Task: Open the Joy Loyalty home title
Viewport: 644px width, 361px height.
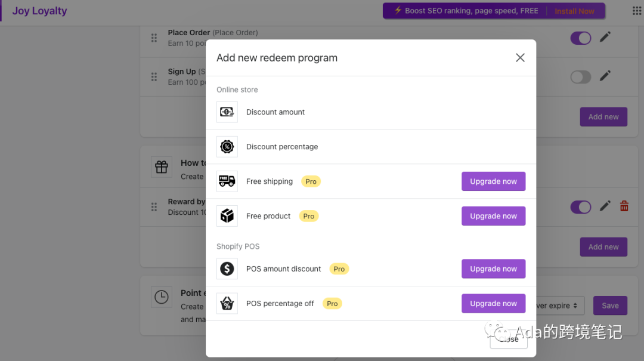Action: (x=39, y=11)
